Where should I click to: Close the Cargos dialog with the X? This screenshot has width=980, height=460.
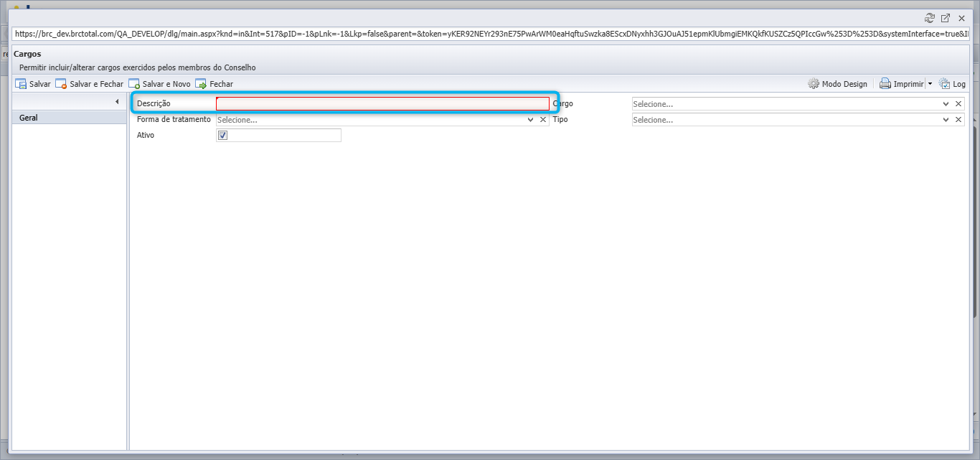click(961, 18)
